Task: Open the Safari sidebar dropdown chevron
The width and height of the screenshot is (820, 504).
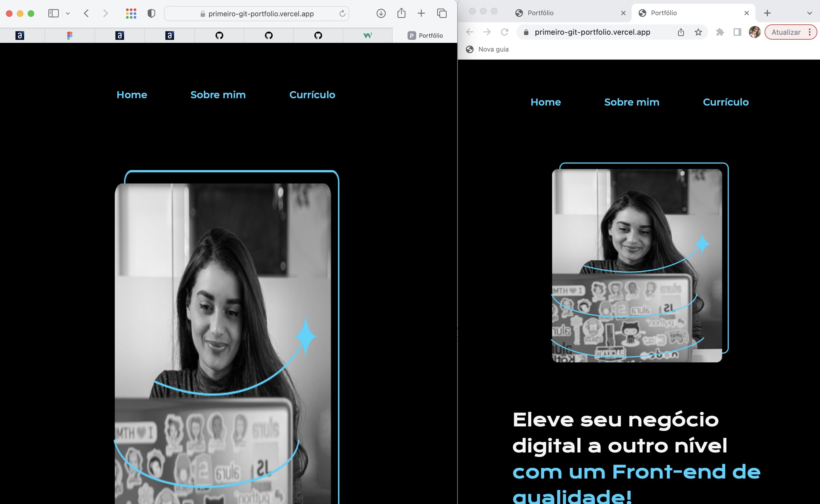Action: click(68, 13)
